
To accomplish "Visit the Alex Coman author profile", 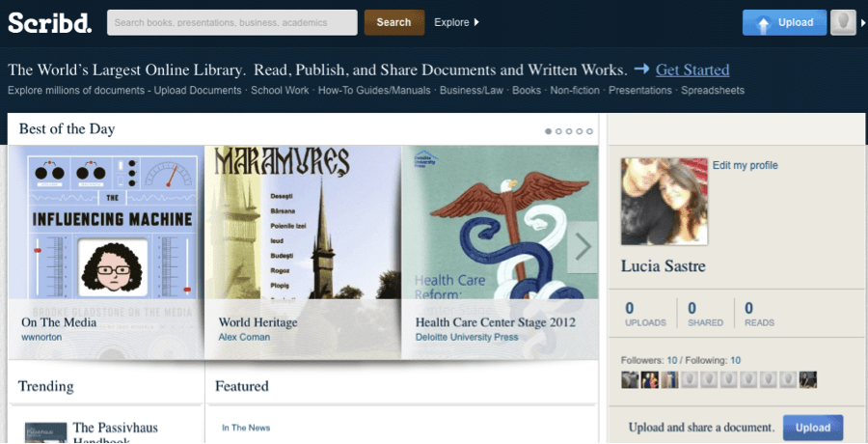I will (244, 337).
